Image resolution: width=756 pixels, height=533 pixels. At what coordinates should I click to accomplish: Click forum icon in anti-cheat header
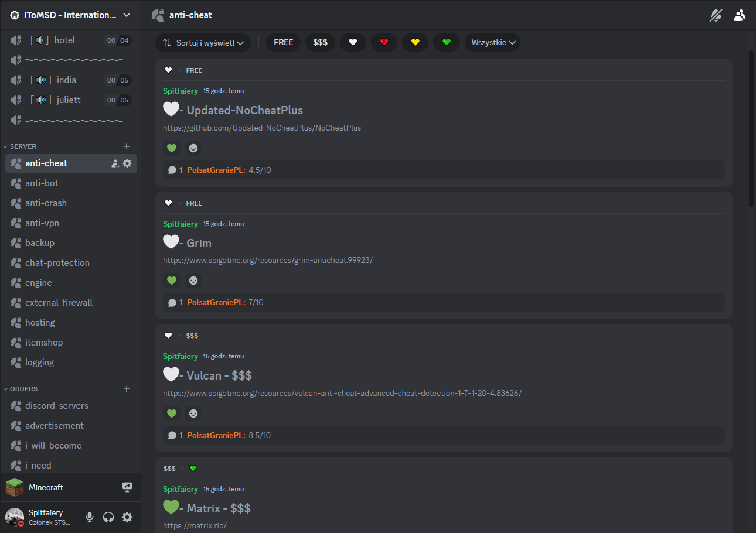pos(157,15)
